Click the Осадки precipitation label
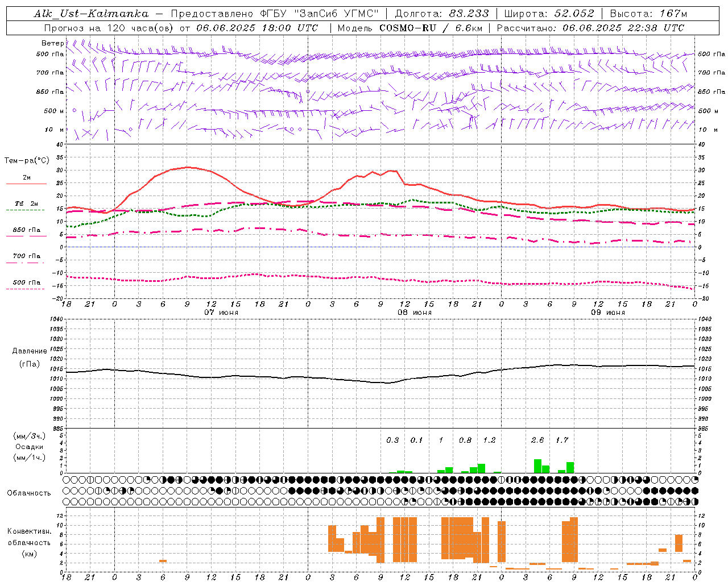Screen dimensions: 728x582 30,447
